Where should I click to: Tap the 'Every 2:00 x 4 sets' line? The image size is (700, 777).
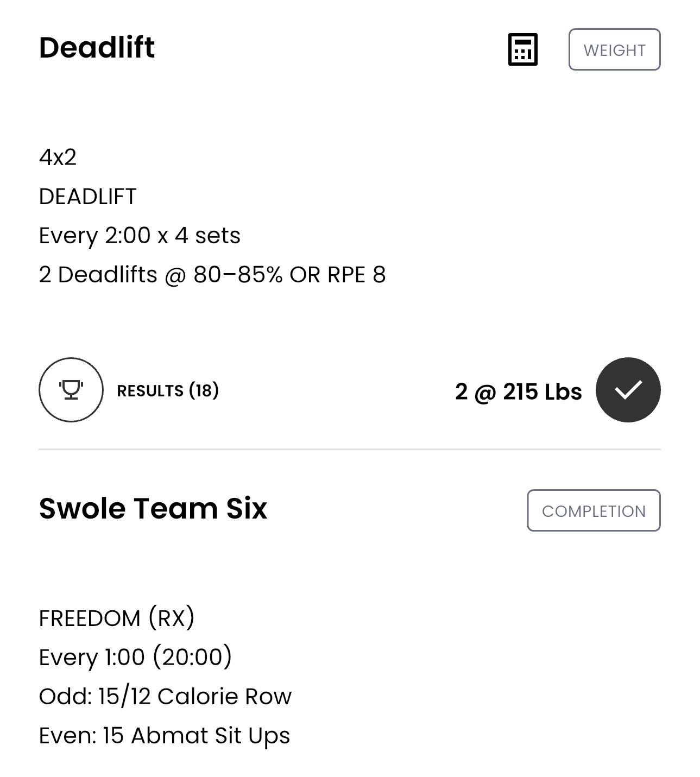(140, 236)
